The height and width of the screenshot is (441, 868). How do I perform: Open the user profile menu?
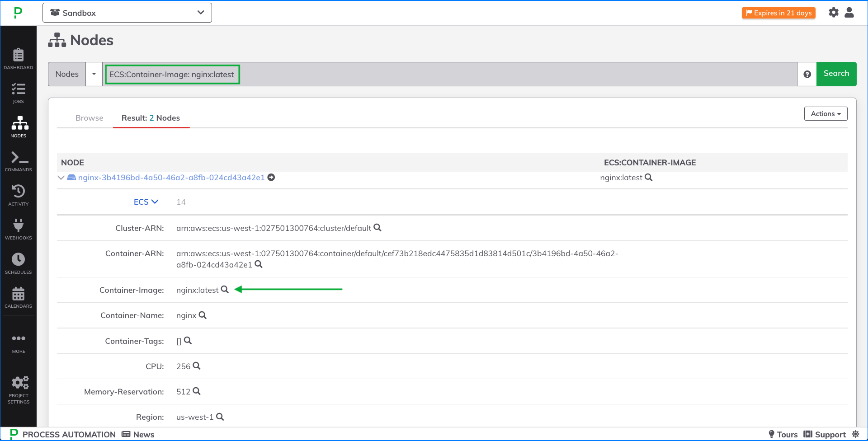pos(849,13)
